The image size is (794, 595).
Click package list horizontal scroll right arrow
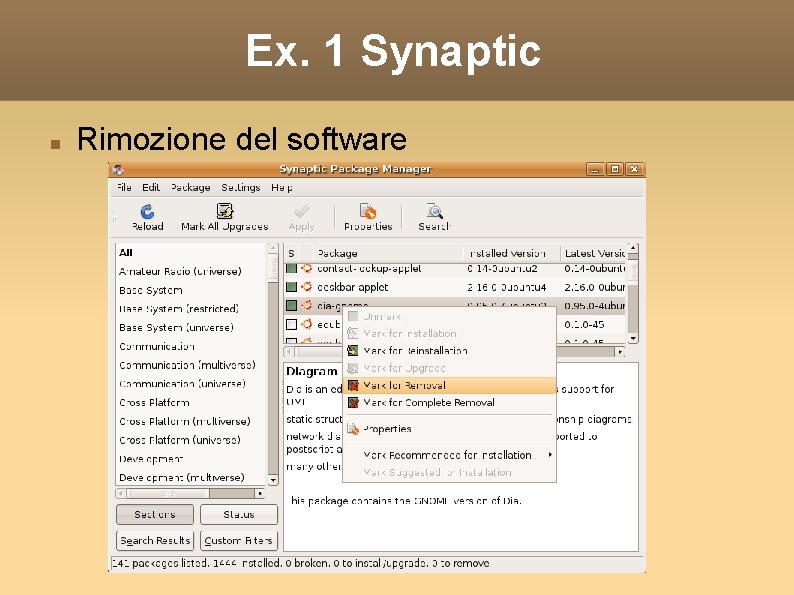click(620, 351)
